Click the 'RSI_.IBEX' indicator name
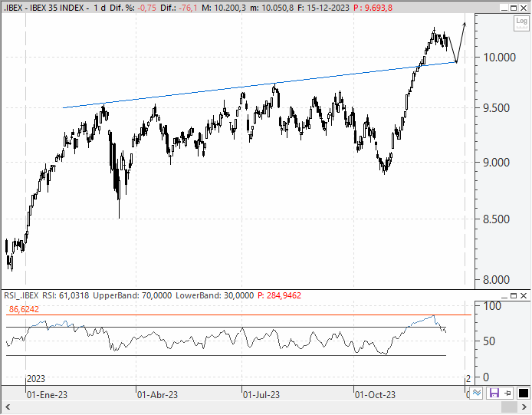Viewport: 532px width, 415px height. click(21, 295)
